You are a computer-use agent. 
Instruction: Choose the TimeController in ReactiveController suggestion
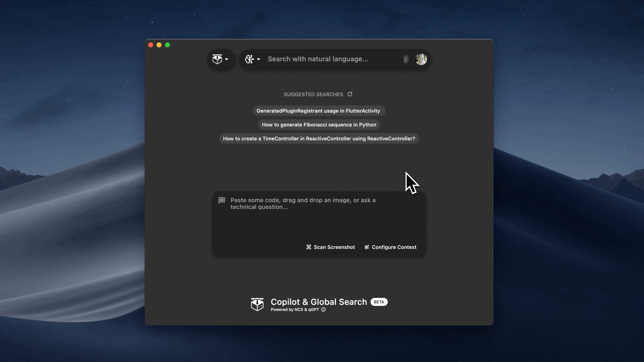[319, 138]
